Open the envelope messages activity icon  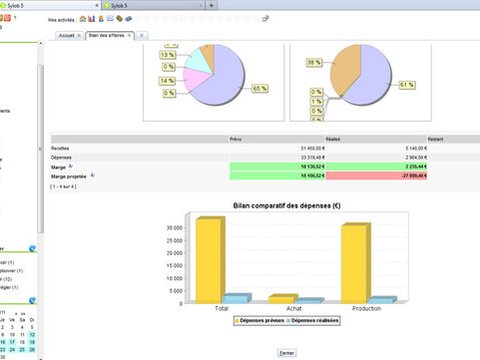(x=110, y=19)
